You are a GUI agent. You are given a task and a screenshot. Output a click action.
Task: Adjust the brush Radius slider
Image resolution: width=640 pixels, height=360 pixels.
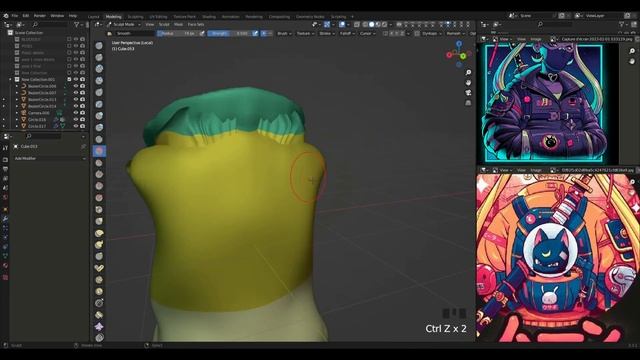pos(178,33)
